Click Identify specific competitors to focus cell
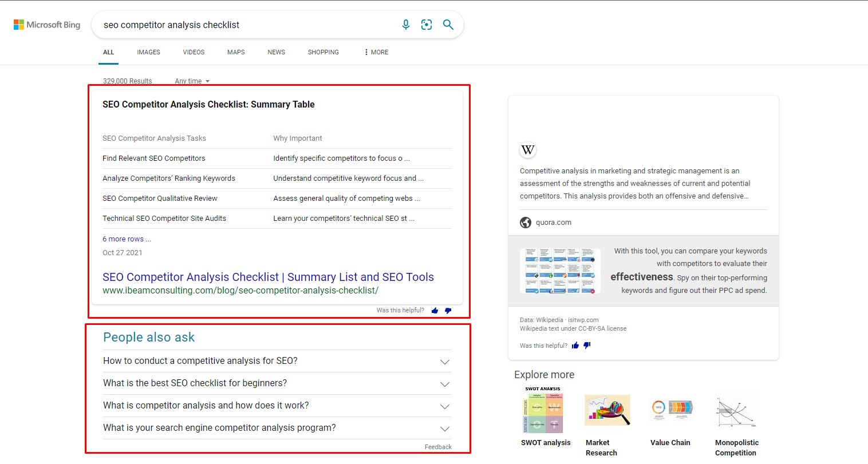The width and height of the screenshot is (868, 464). [341, 158]
